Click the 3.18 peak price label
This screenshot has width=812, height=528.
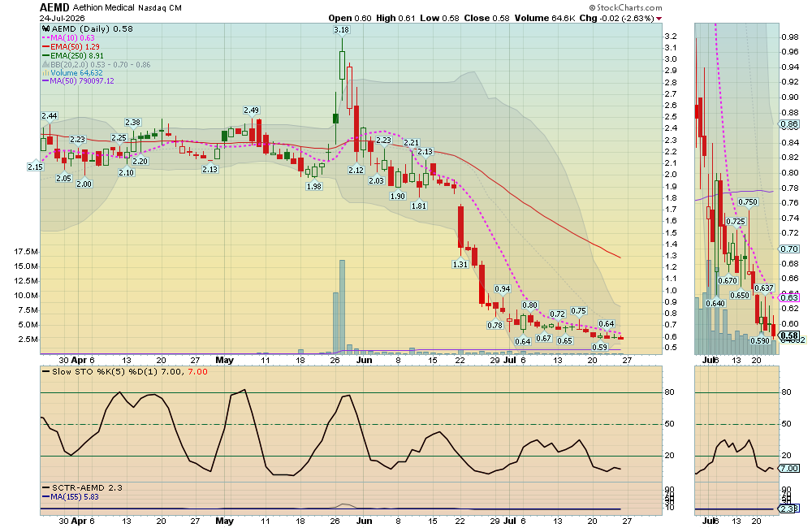341,29
